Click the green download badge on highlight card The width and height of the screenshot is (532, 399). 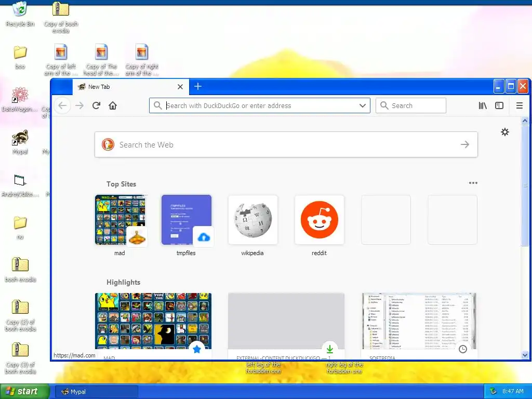point(330,349)
